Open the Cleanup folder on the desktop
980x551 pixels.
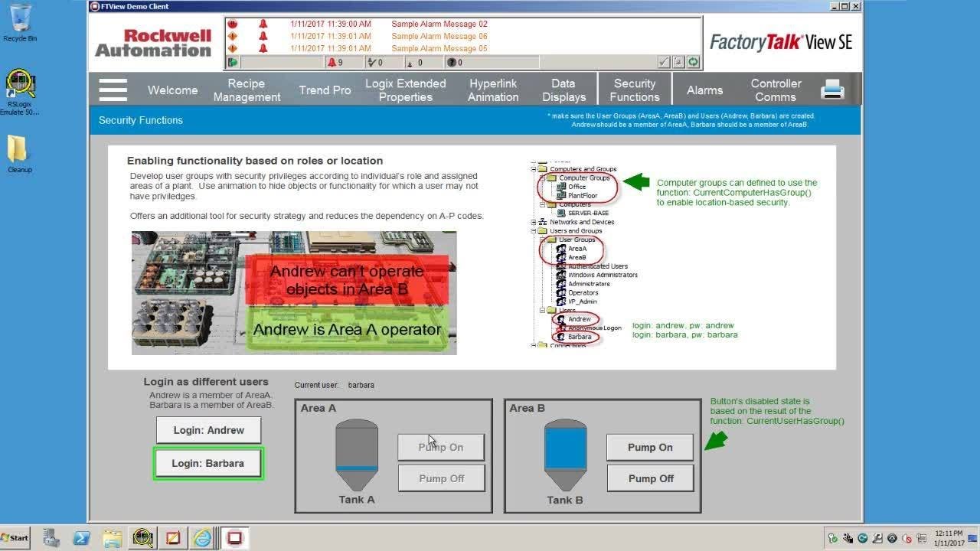click(x=19, y=154)
